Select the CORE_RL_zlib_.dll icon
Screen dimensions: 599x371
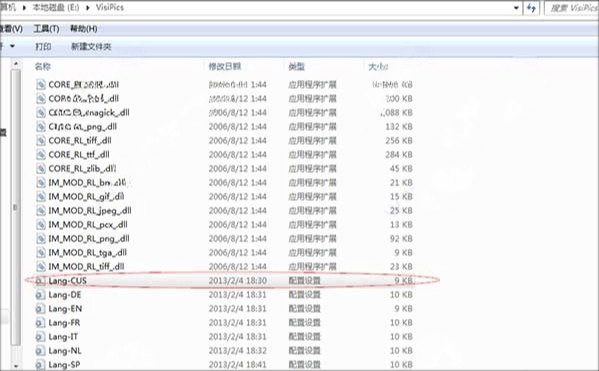40,168
